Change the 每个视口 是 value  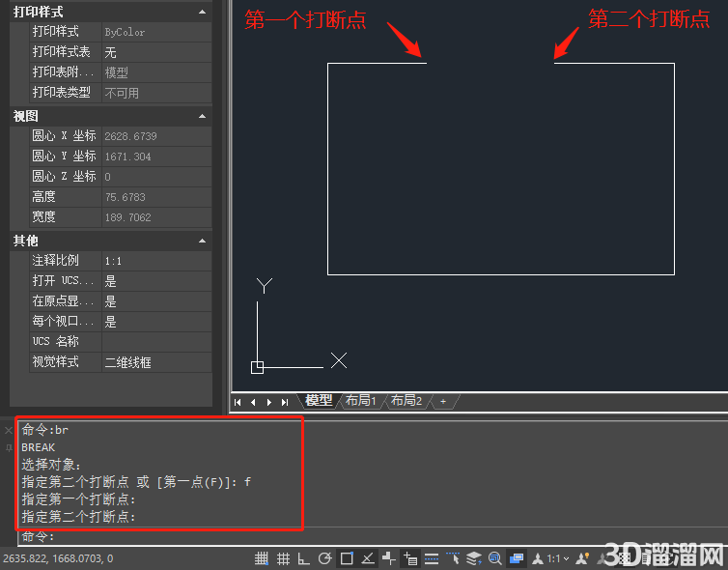pos(157,322)
